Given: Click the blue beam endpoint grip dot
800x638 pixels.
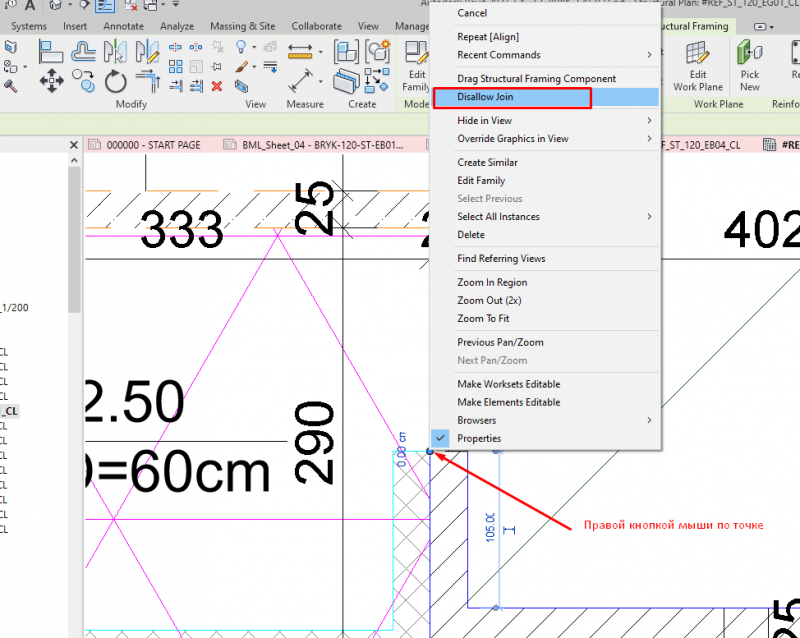Looking at the screenshot, I should tap(430, 452).
